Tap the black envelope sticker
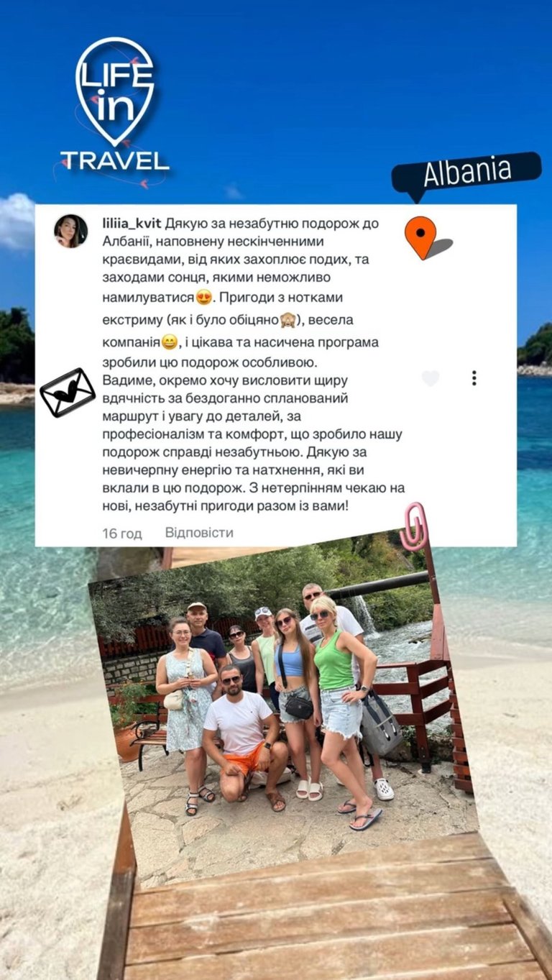The image size is (552, 980). (67, 393)
